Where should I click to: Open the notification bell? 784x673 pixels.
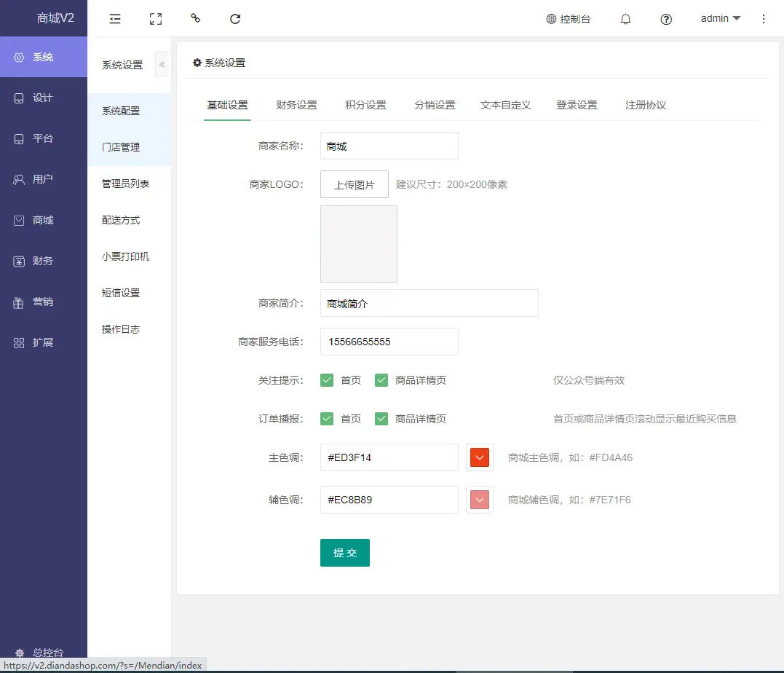625,19
